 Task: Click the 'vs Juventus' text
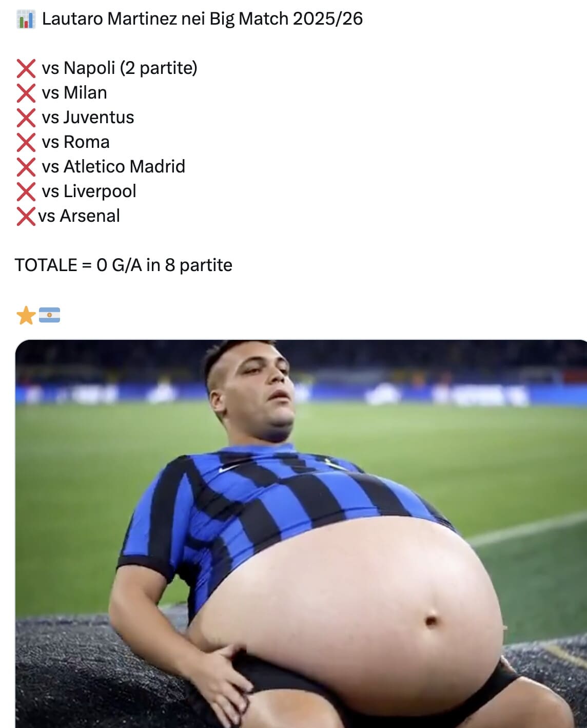(88, 117)
